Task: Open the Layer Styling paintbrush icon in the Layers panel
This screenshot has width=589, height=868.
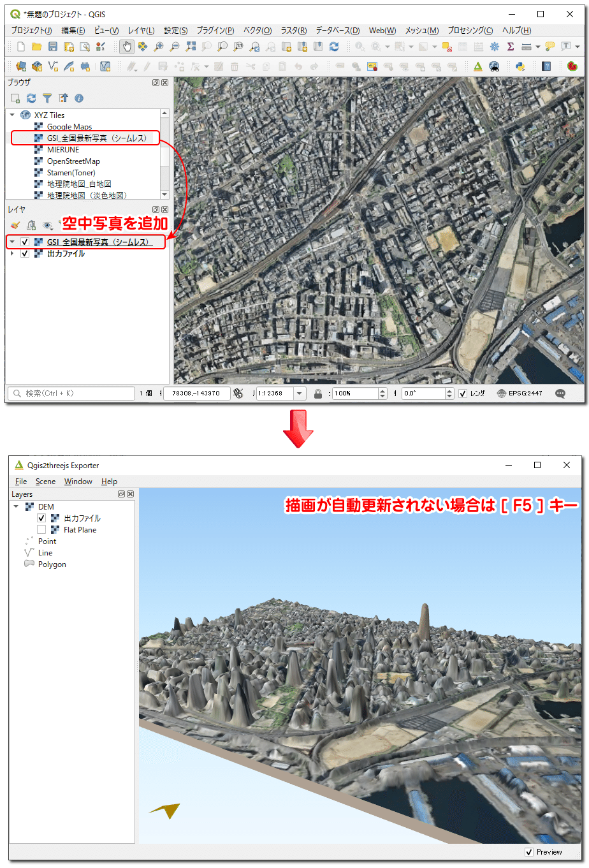Action: click(15, 225)
